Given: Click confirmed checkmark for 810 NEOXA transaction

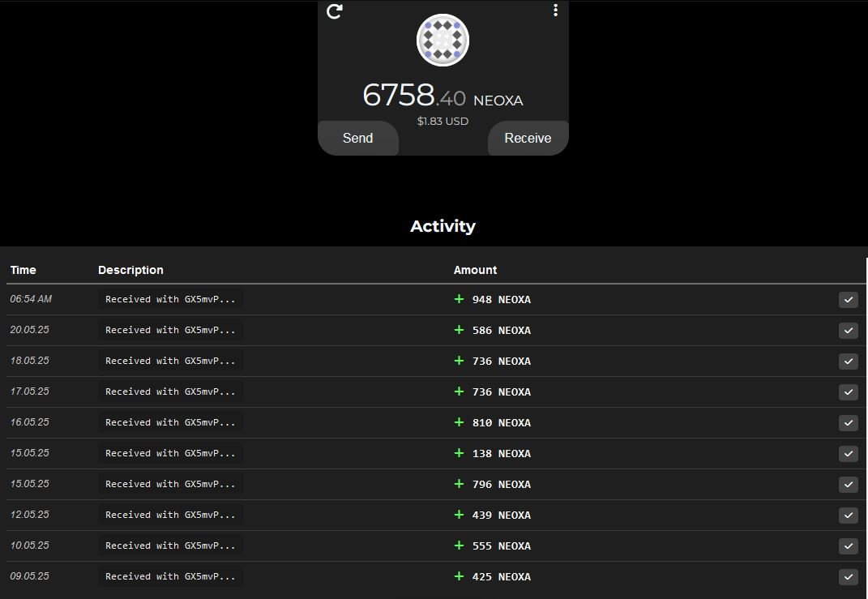Looking at the screenshot, I should coord(848,423).
